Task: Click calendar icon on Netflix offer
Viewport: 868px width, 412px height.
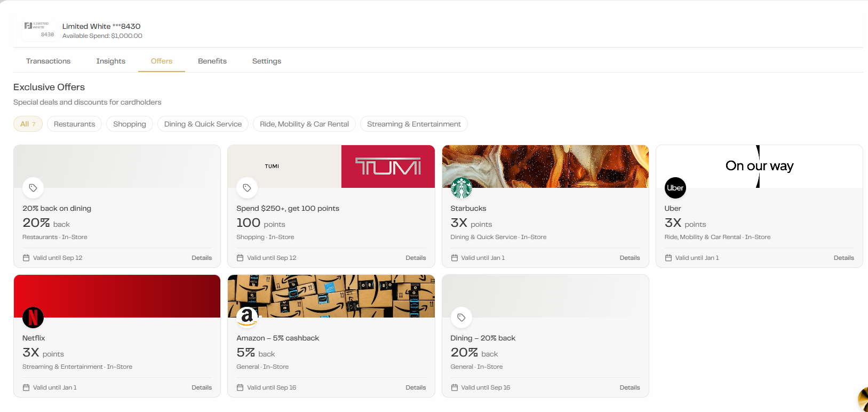Action: [26, 387]
